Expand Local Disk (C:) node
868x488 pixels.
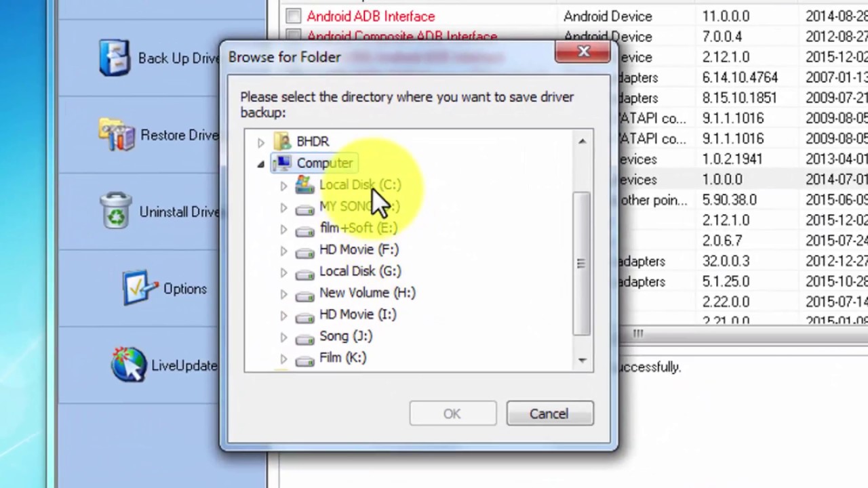(283, 186)
